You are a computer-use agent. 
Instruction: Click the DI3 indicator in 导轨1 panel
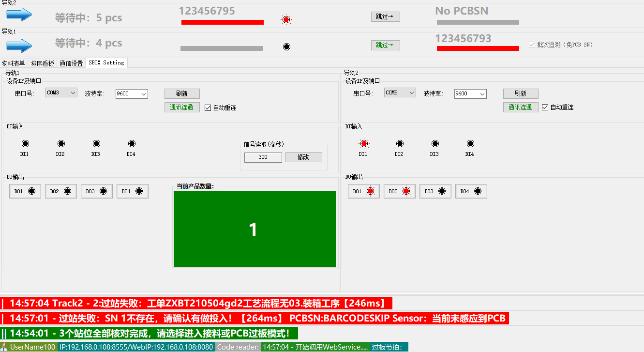[96, 144]
